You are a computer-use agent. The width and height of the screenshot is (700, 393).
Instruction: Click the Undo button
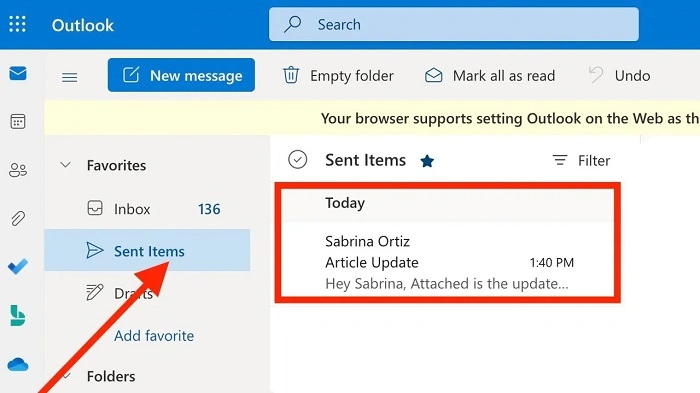(620, 75)
